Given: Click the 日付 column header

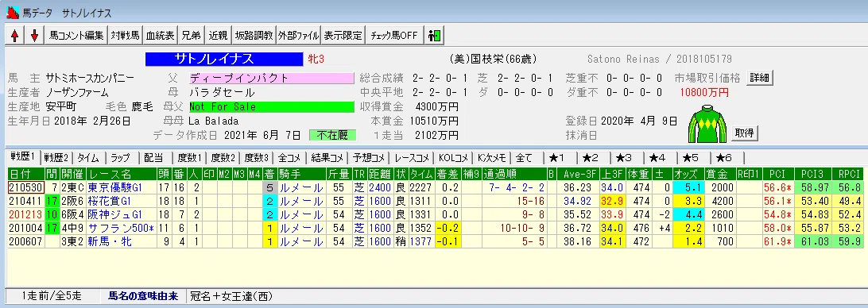Looking at the screenshot, I should 25,173.
